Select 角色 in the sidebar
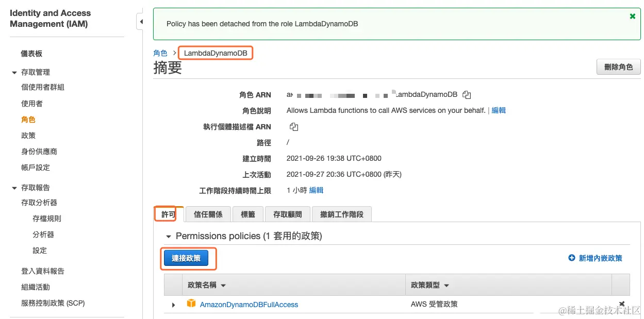This screenshot has height=319, width=644. [28, 120]
